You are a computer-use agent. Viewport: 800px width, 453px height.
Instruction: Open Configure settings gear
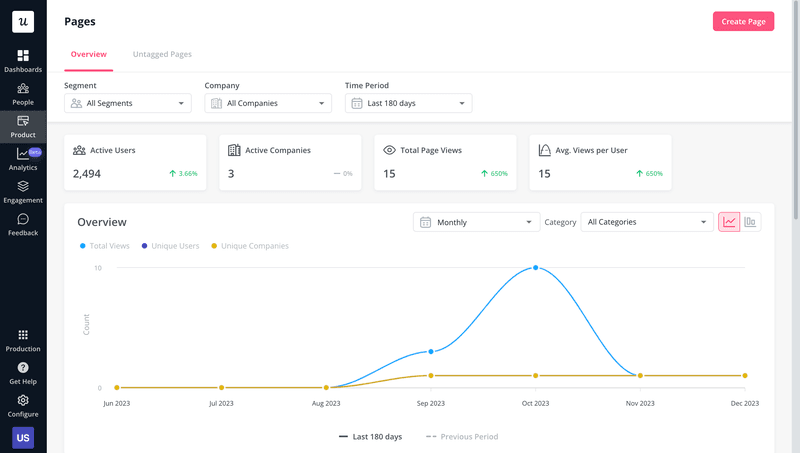click(x=23, y=401)
